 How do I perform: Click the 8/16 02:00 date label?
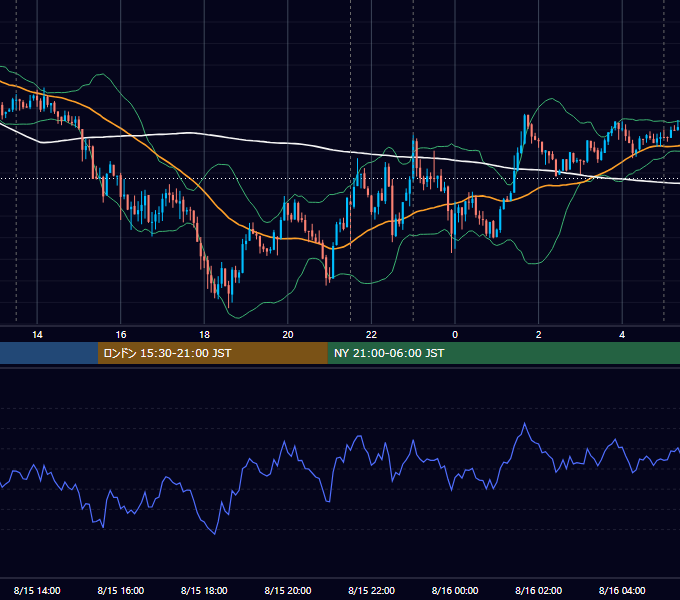pyautogui.click(x=539, y=590)
